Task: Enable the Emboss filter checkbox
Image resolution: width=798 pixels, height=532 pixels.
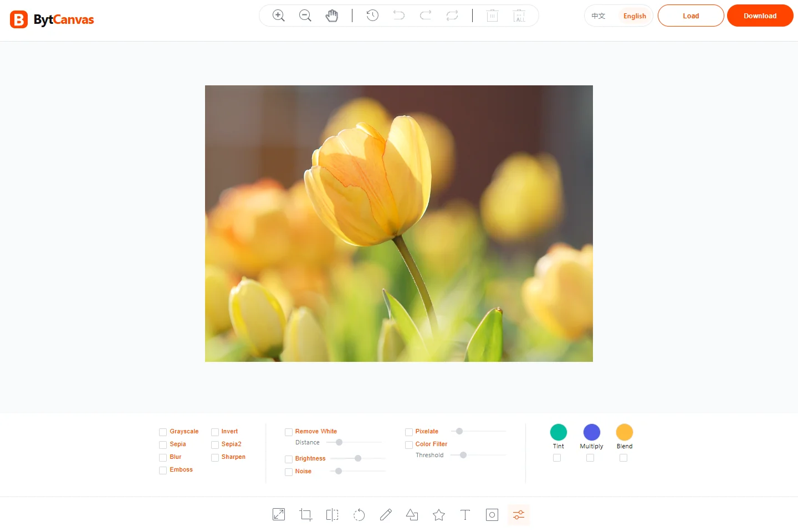Action: [x=163, y=470]
